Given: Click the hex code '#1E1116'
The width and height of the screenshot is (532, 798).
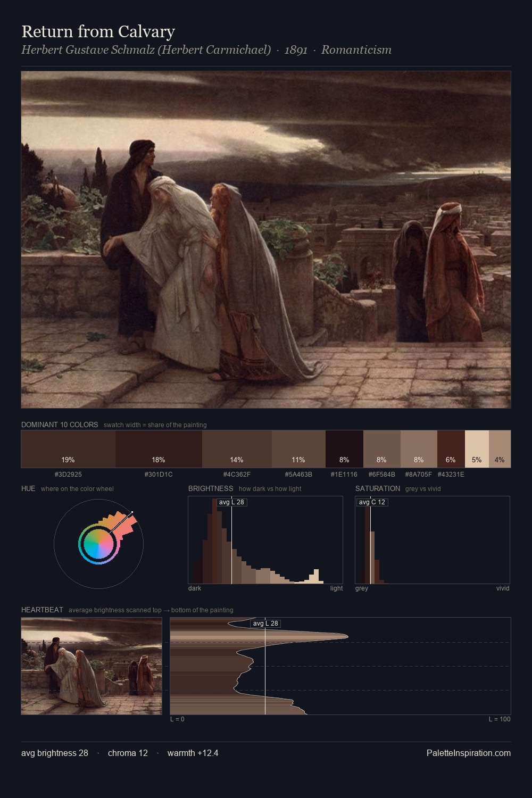Looking at the screenshot, I should (x=344, y=474).
